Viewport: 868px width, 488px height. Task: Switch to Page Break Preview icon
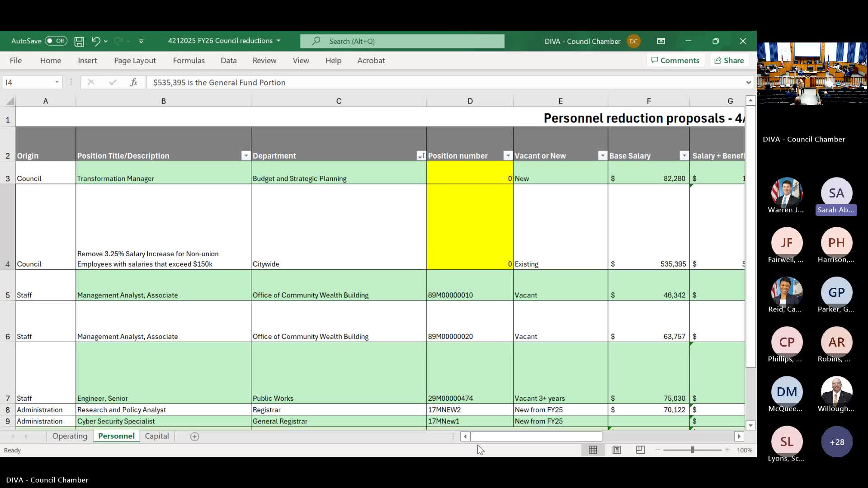640,450
